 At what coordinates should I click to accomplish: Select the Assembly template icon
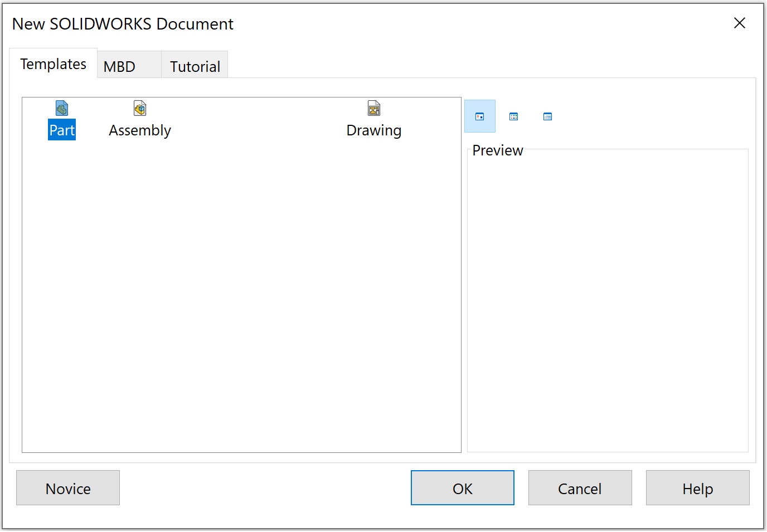[x=140, y=108]
